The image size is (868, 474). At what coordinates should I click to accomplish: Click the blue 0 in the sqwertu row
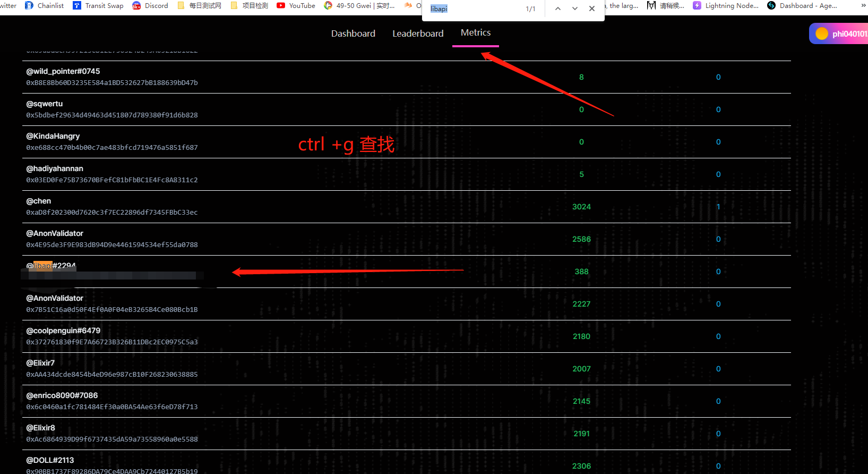click(x=718, y=109)
